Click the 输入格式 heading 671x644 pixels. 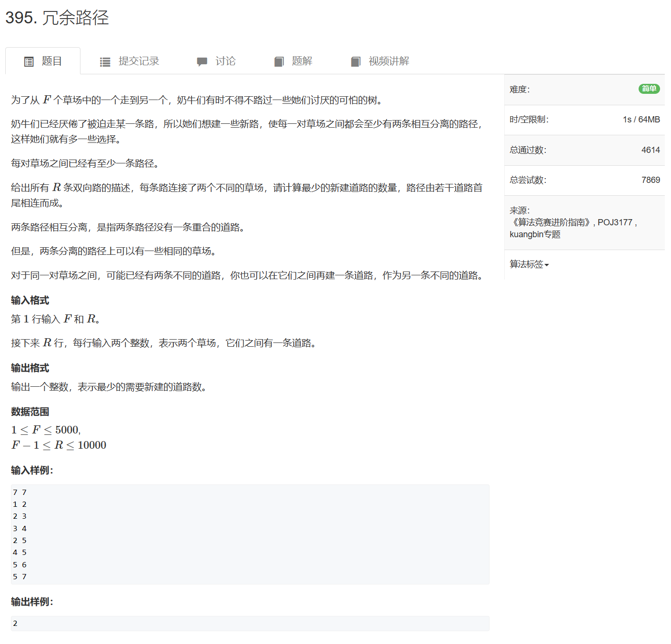(x=30, y=300)
